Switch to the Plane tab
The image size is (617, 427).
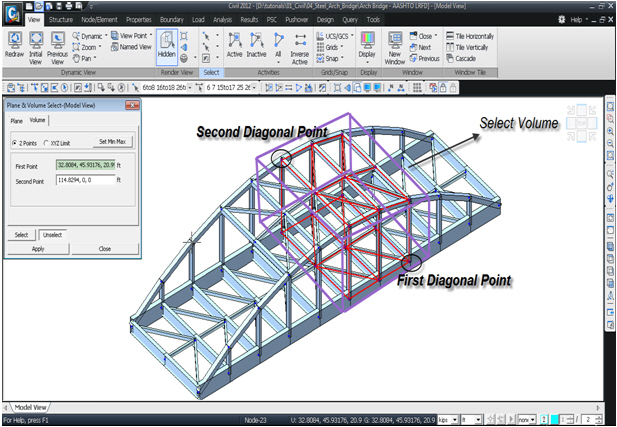pyautogui.click(x=16, y=120)
